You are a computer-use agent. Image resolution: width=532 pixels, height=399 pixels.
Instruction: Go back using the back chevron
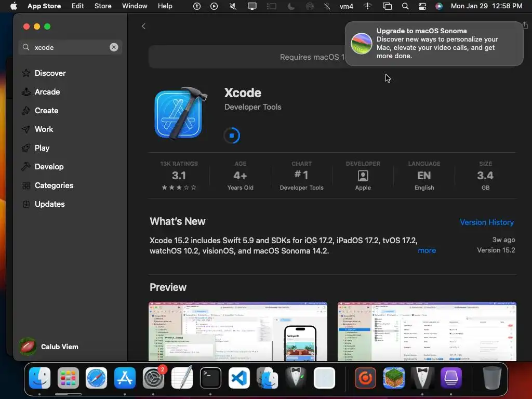(x=143, y=26)
